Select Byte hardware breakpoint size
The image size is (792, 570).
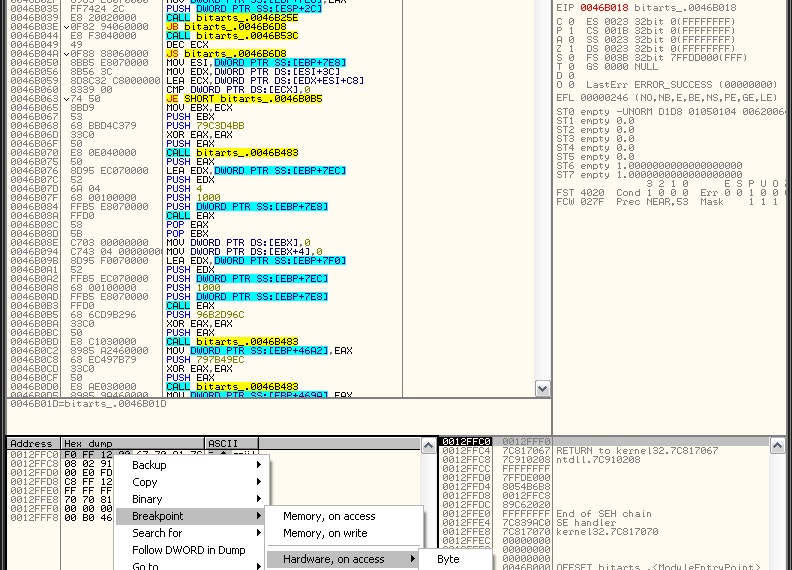coord(448,559)
